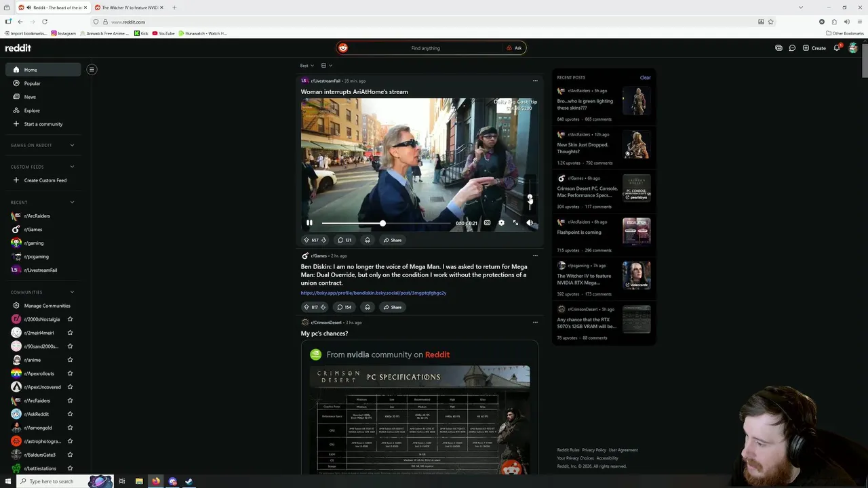Image resolution: width=868 pixels, height=488 pixels.
Task: Switch to The Witcher IV browser tab
Action: pyautogui.click(x=129, y=7)
